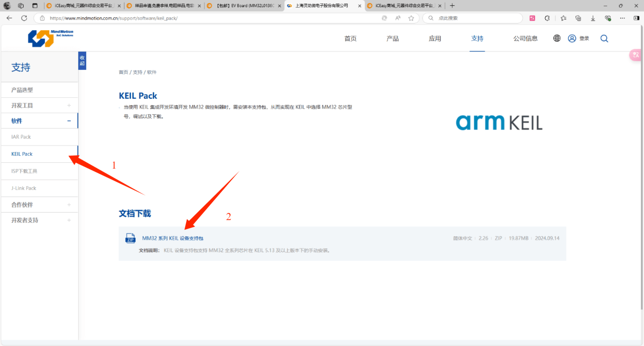
Task: Click the MindMotion logo
Action: click(x=50, y=38)
